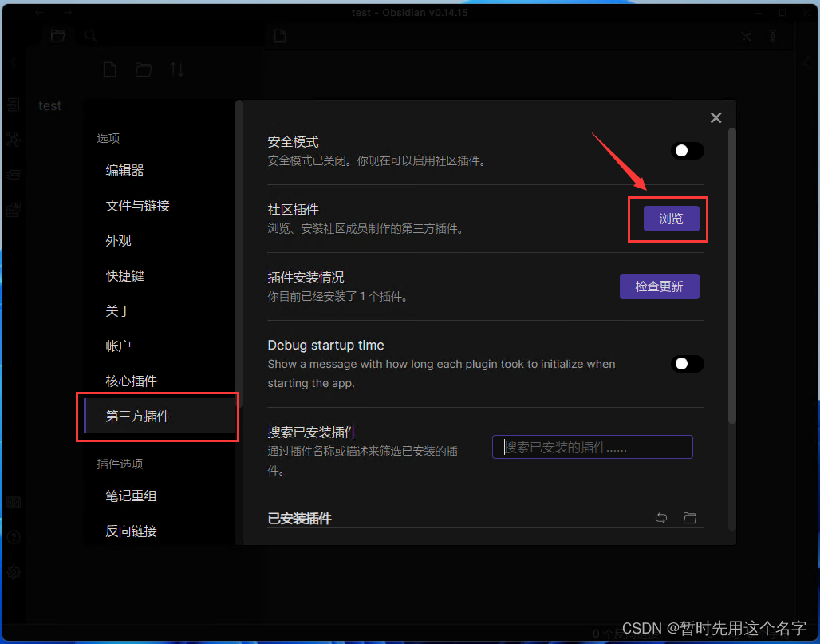Click the settings dialog content scrollbar
Image resolution: width=820 pixels, height=644 pixels.
pyautogui.click(x=732, y=275)
